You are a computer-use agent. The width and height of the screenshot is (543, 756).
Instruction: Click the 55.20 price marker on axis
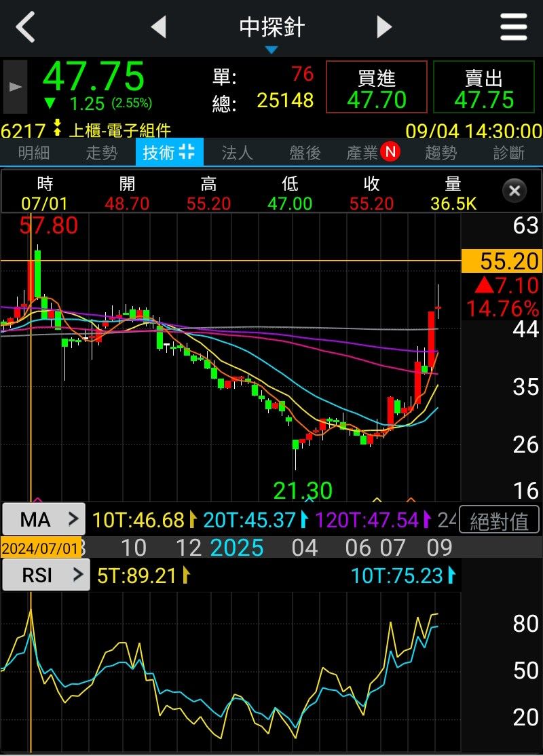point(501,261)
